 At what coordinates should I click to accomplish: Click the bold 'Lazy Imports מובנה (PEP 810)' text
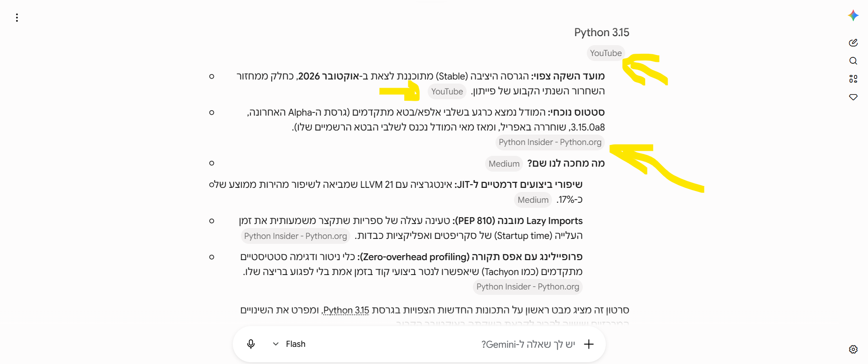coord(519,221)
